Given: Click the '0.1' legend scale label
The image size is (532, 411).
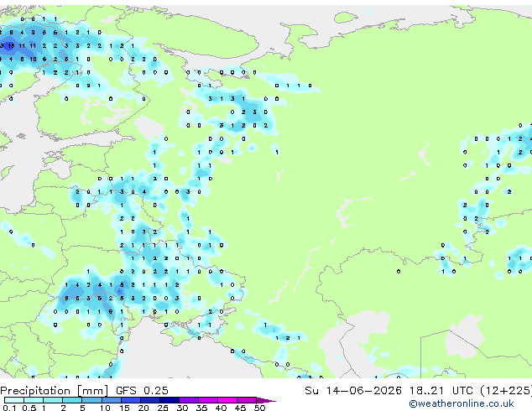Looking at the screenshot, I should [9, 408].
